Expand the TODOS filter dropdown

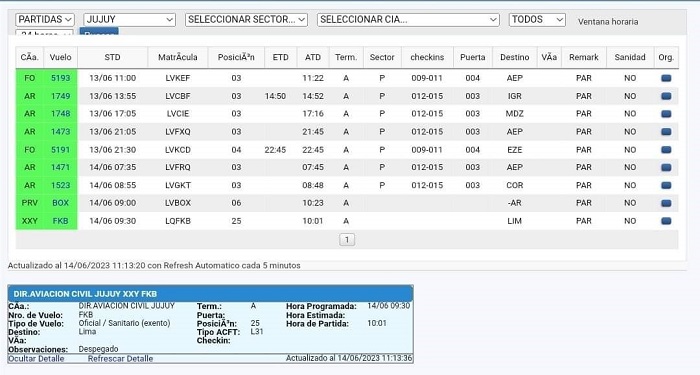pyautogui.click(x=537, y=20)
